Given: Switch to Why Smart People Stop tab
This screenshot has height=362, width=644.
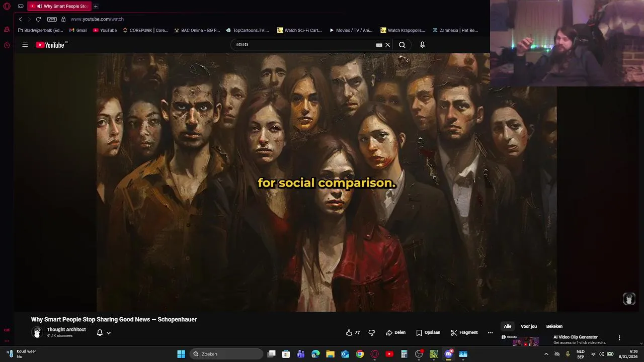Looking at the screenshot, I should [58, 7].
